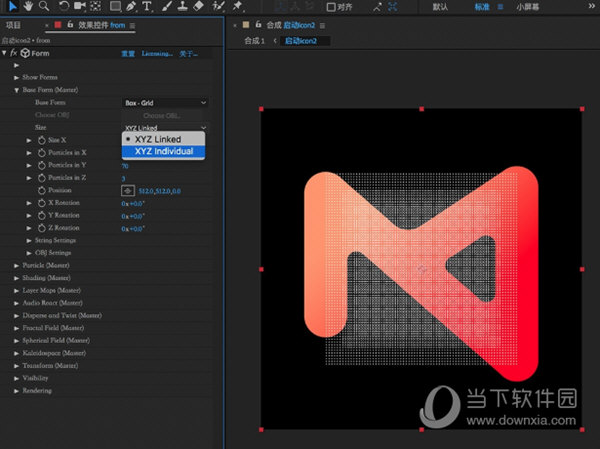Viewport: 600px width, 449px height.
Task: Click the Choose OBJ... button
Action: [x=162, y=116]
